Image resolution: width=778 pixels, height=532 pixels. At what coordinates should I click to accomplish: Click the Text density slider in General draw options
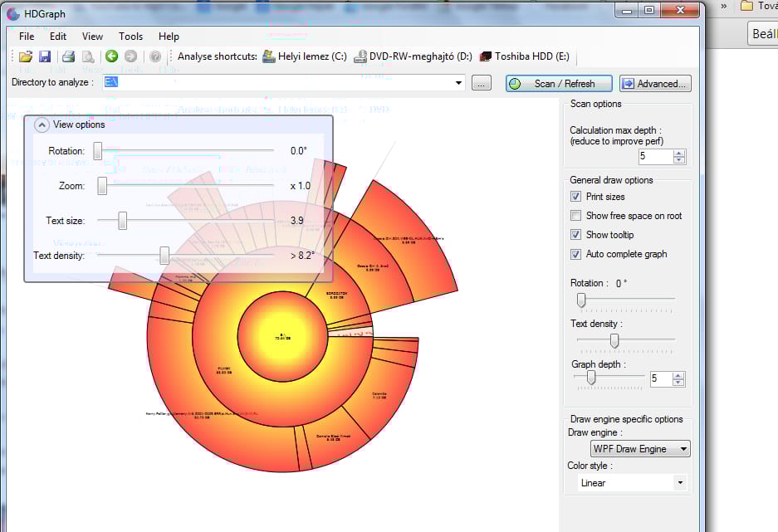coord(614,340)
